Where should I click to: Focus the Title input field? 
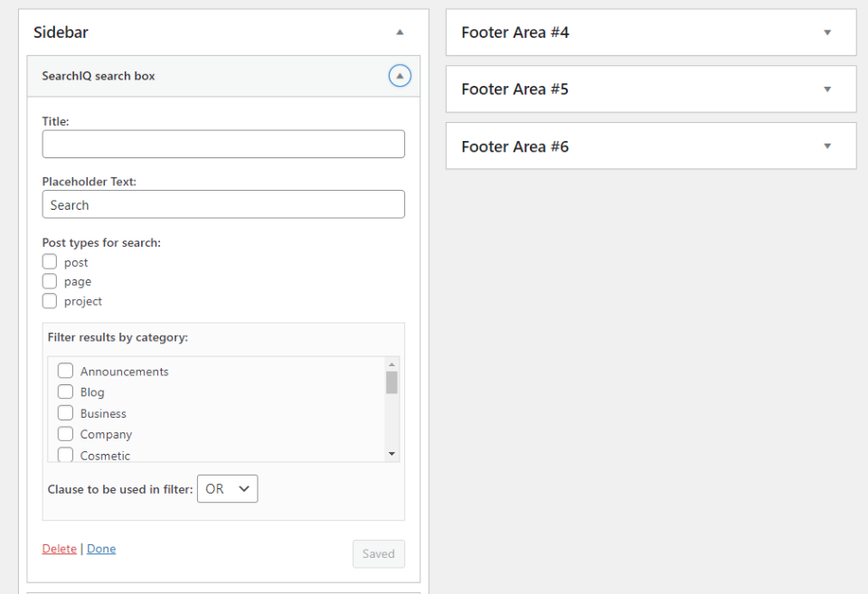(223, 145)
